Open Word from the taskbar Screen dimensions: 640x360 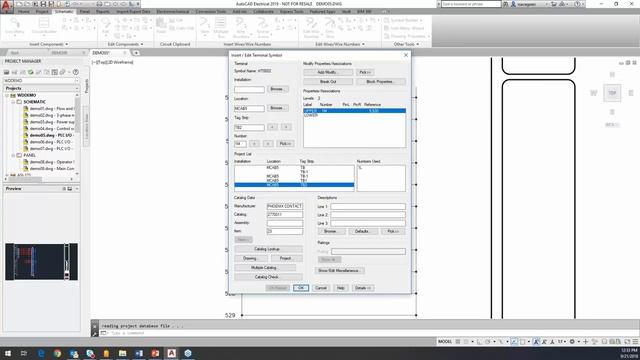[139, 353]
